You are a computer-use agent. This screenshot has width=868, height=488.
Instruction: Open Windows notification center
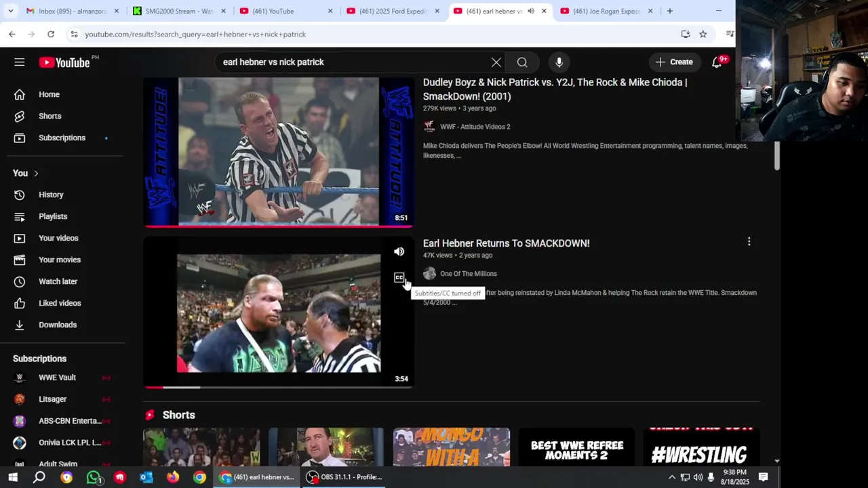(x=763, y=477)
